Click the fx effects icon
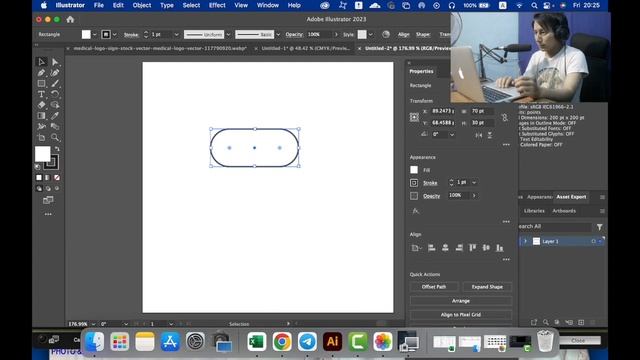The width and height of the screenshot is (640, 360). point(416,211)
